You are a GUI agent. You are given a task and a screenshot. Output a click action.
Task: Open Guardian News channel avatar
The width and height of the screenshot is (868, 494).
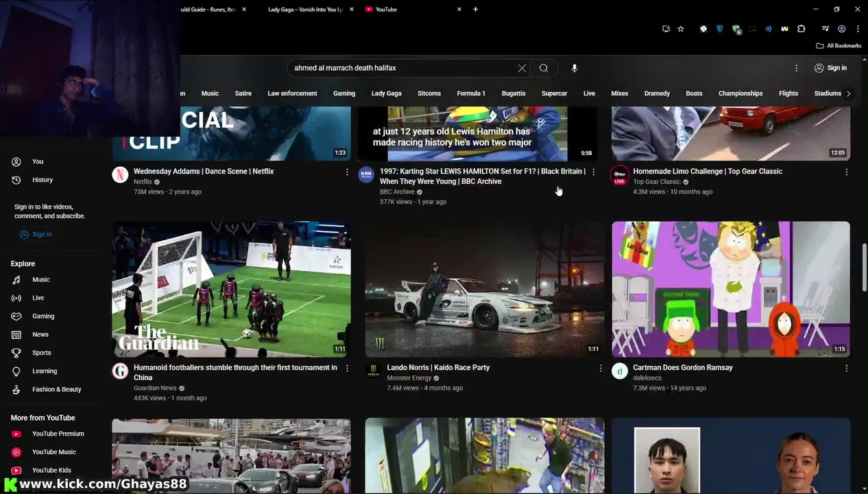120,371
